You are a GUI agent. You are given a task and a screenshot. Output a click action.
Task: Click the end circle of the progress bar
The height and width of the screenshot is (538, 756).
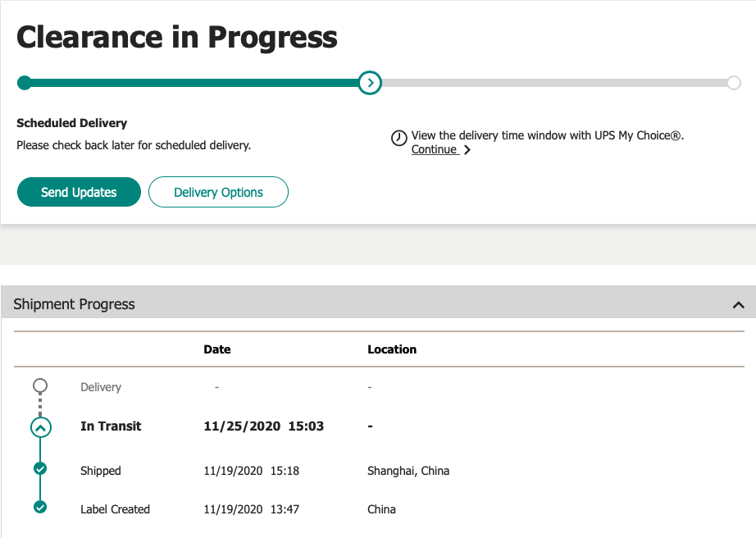click(734, 82)
